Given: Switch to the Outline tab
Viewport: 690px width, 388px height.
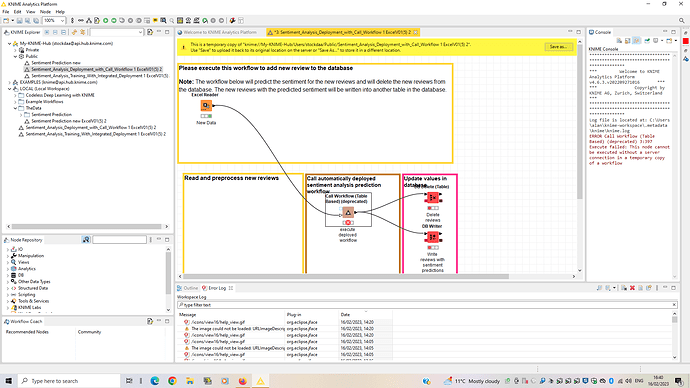Looking at the screenshot, I should click(x=187, y=288).
